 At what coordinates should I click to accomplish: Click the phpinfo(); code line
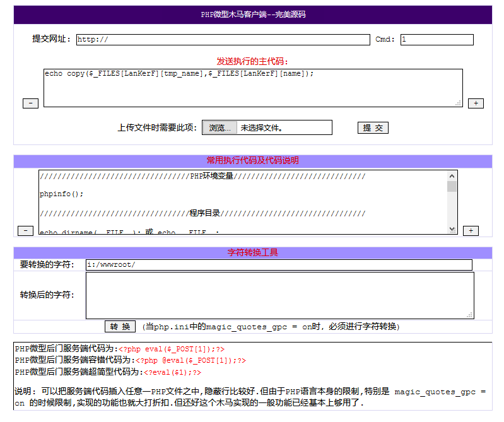point(61,194)
